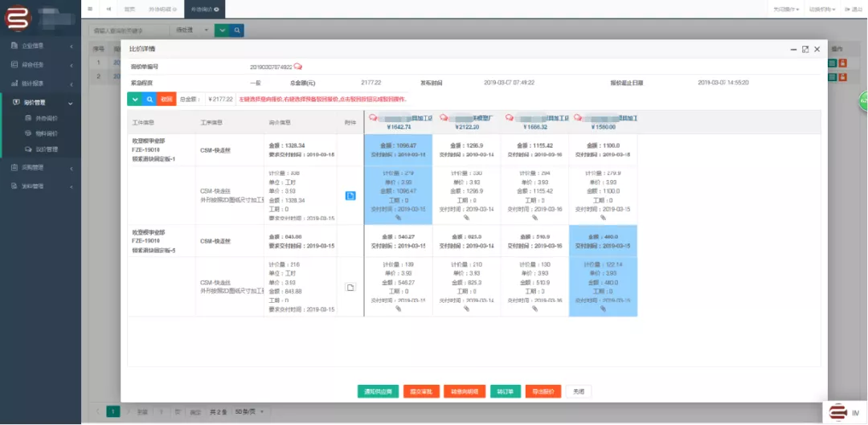Viewport: 868px width, 425px height.
Task: Click the 导出报价 button
Action: (542, 392)
